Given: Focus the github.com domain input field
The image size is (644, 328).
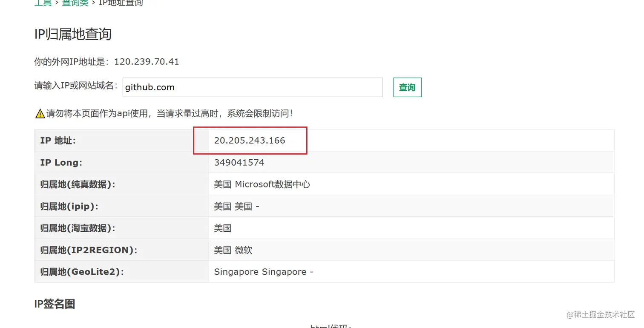Looking at the screenshot, I should [x=253, y=87].
